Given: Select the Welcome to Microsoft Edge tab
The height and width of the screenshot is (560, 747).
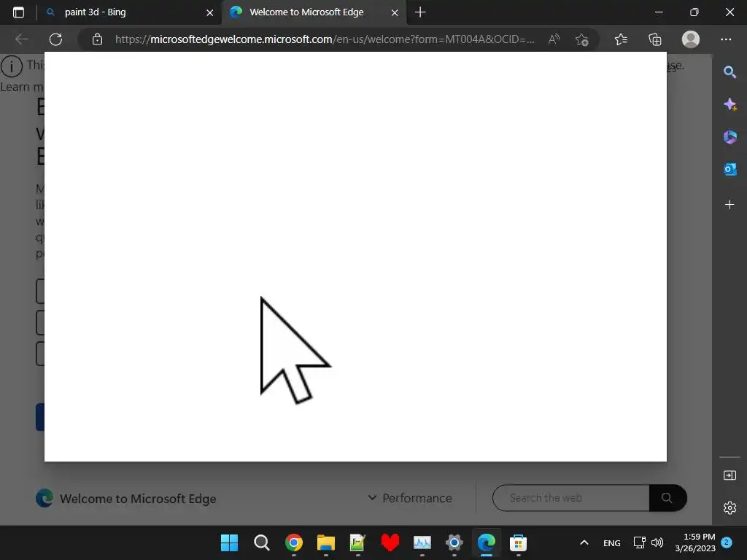Looking at the screenshot, I should (x=314, y=12).
